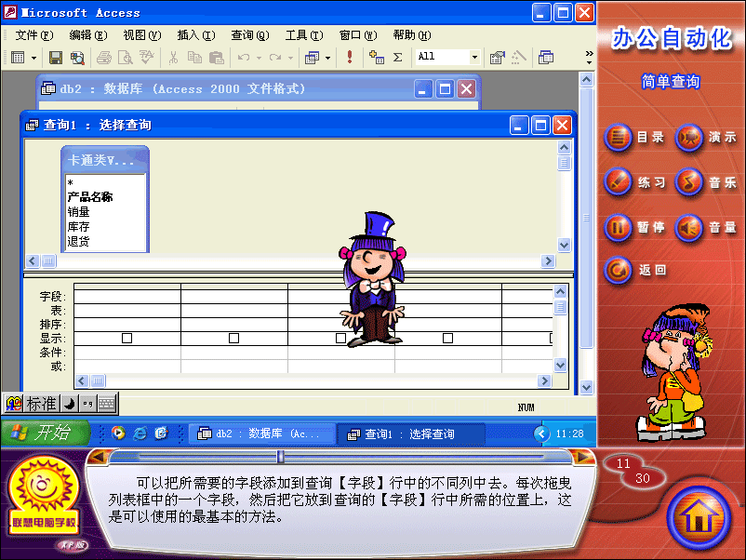The width and height of the screenshot is (746, 560).
Task: Open the 工具 menu
Action: click(303, 35)
